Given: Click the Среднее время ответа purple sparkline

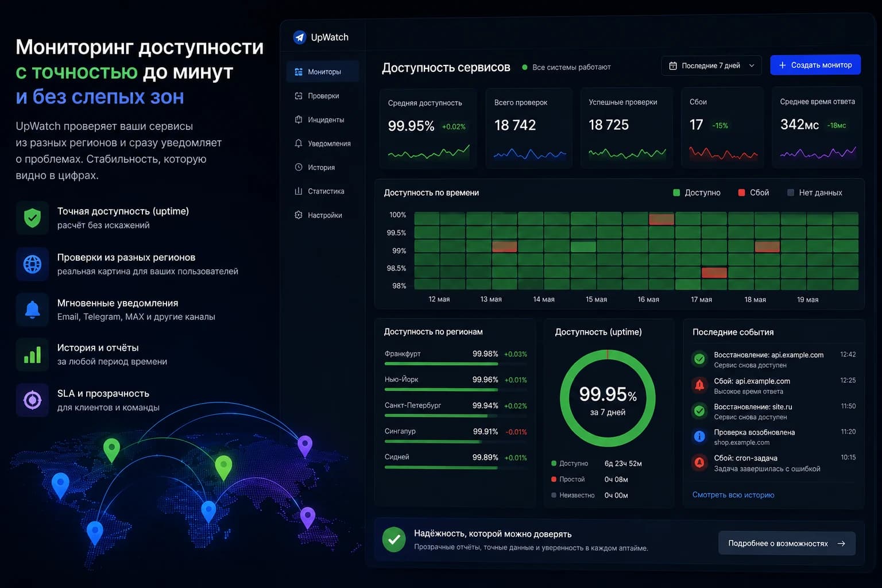Looking at the screenshot, I should coord(818,153).
